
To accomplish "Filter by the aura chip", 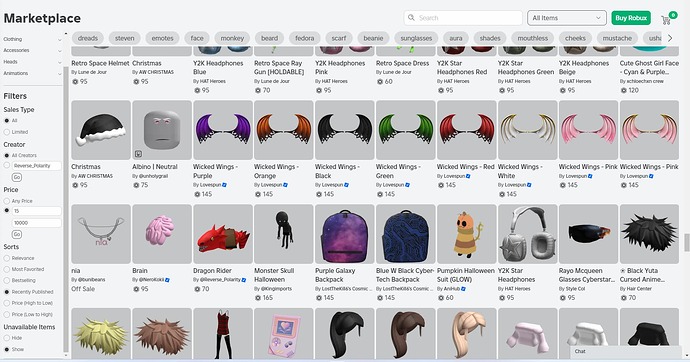I will (455, 38).
